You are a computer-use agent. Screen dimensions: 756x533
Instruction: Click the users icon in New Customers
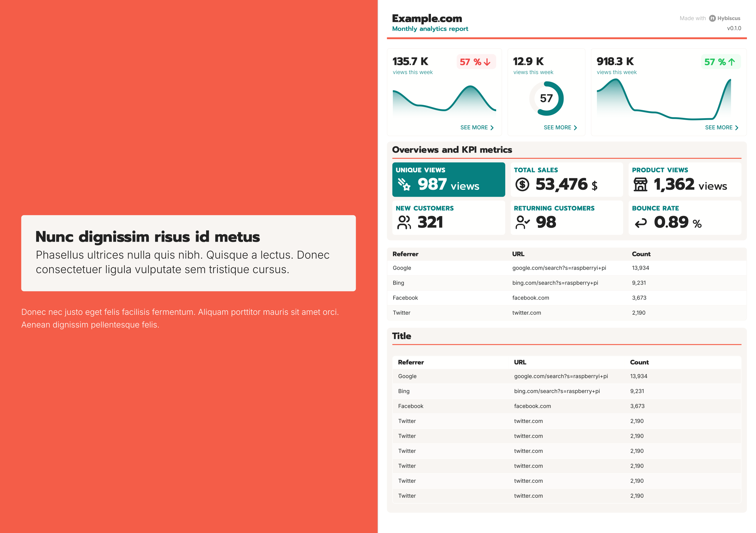pyautogui.click(x=404, y=223)
